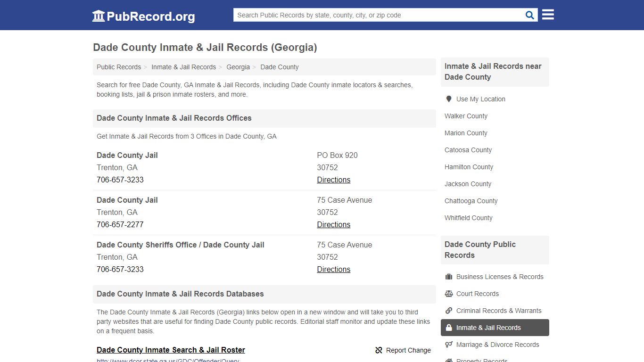Click the Use My Location pin icon
Viewport: 644px width, 362px height.
coord(449,99)
